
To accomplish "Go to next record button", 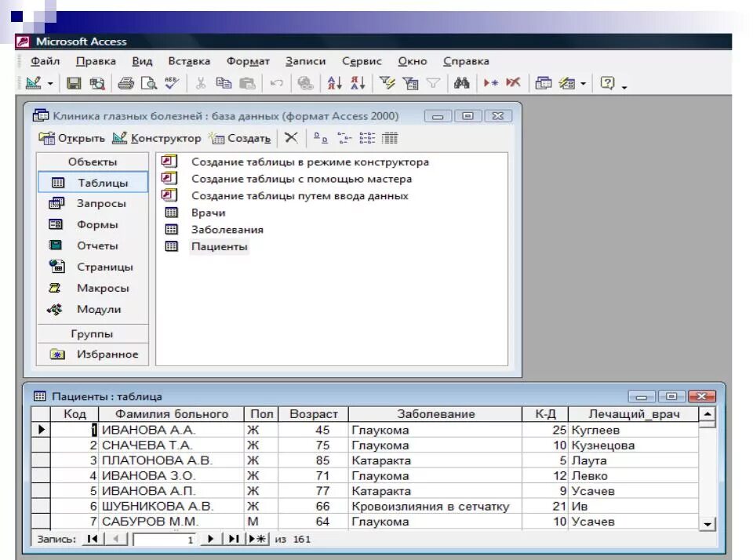I will (x=210, y=539).
